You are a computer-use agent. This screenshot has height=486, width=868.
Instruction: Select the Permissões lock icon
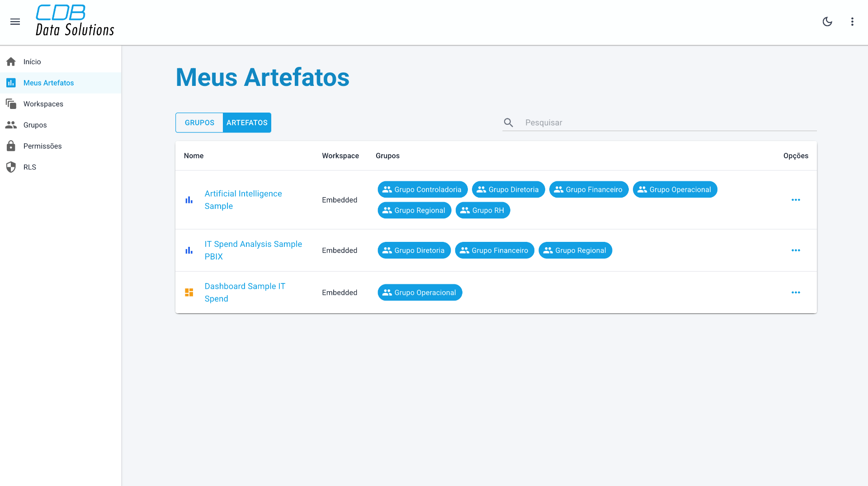[x=11, y=146]
